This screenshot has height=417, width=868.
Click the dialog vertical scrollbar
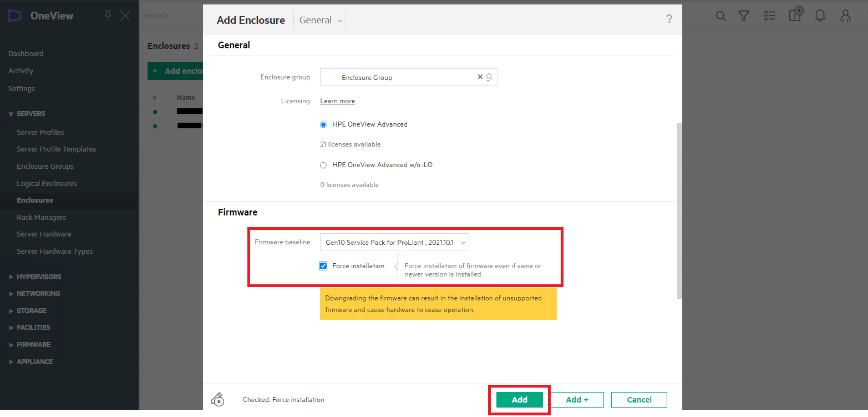click(x=679, y=211)
